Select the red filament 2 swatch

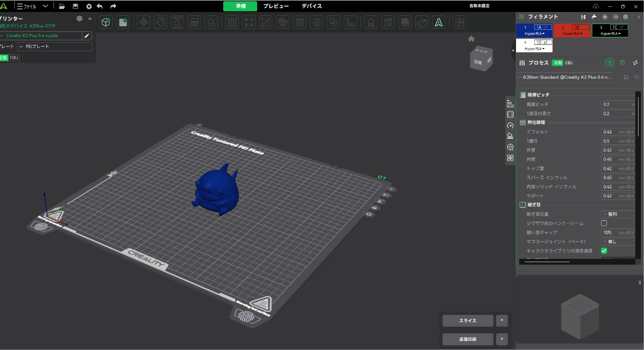[x=572, y=30]
